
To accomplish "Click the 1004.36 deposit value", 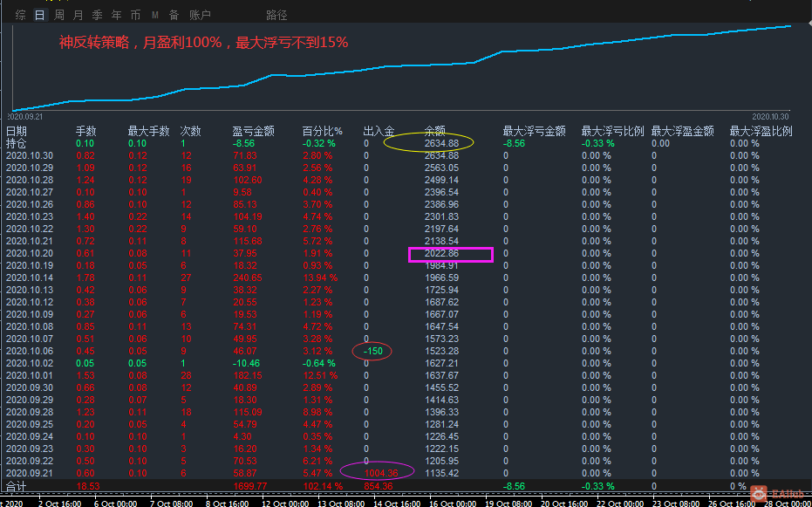I will point(380,473).
